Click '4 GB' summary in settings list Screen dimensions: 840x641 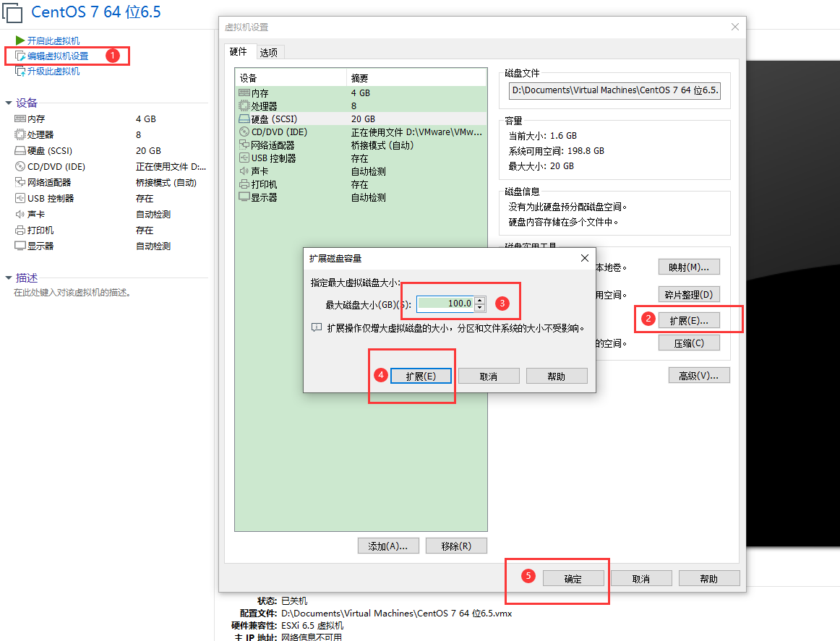click(x=361, y=93)
